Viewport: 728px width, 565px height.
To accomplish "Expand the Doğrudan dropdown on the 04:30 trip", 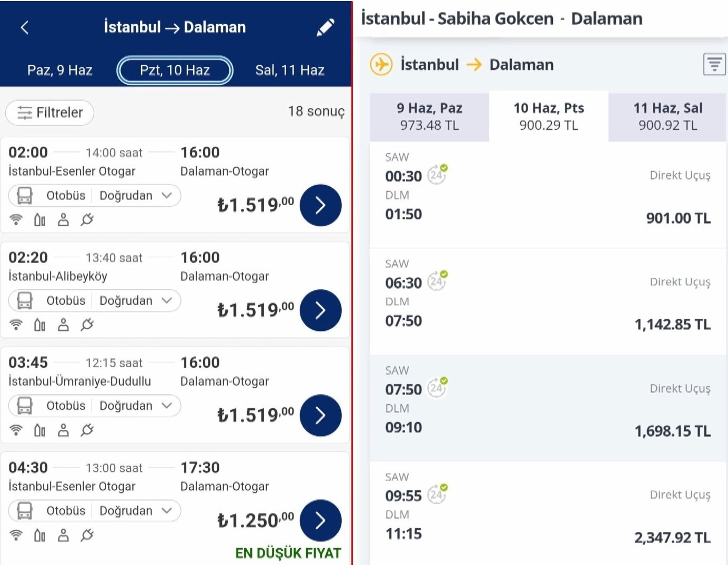I will [136, 511].
